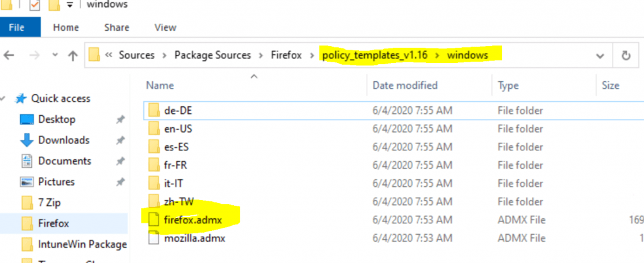
Task: Sort by the Date modified column
Action: (405, 86)
